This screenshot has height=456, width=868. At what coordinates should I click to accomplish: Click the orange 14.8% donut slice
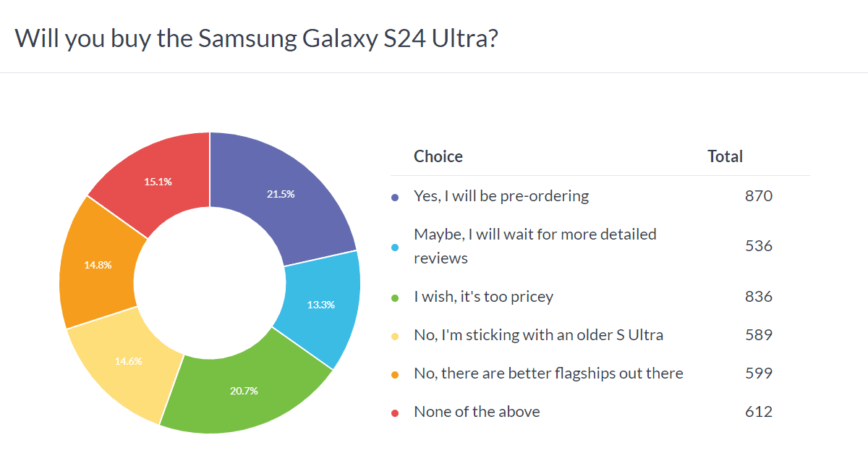tap(99, 264)
